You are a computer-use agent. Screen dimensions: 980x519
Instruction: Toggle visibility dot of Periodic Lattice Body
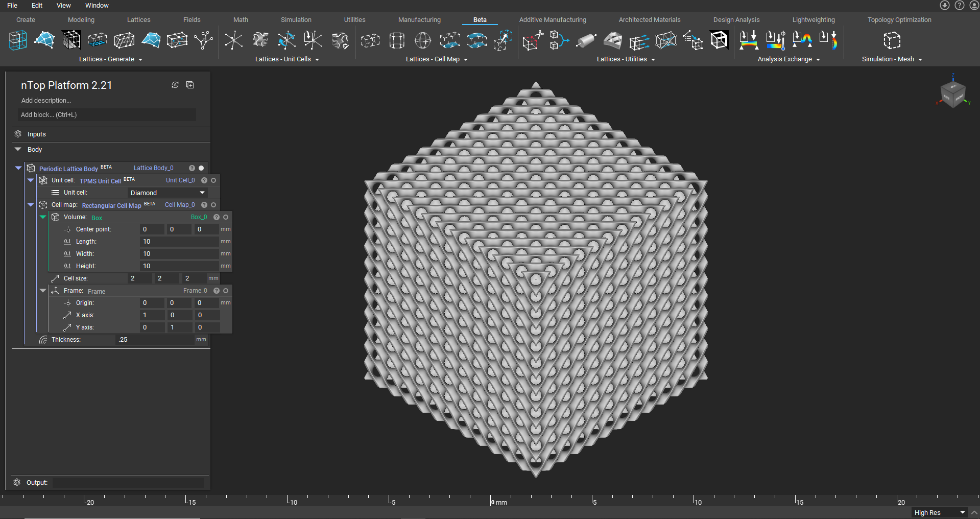(201, 168)
